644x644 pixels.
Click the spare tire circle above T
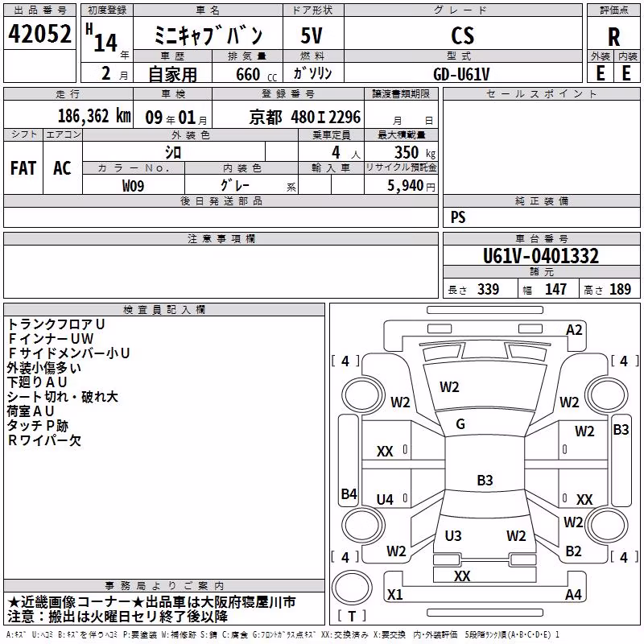coord(352,587)
